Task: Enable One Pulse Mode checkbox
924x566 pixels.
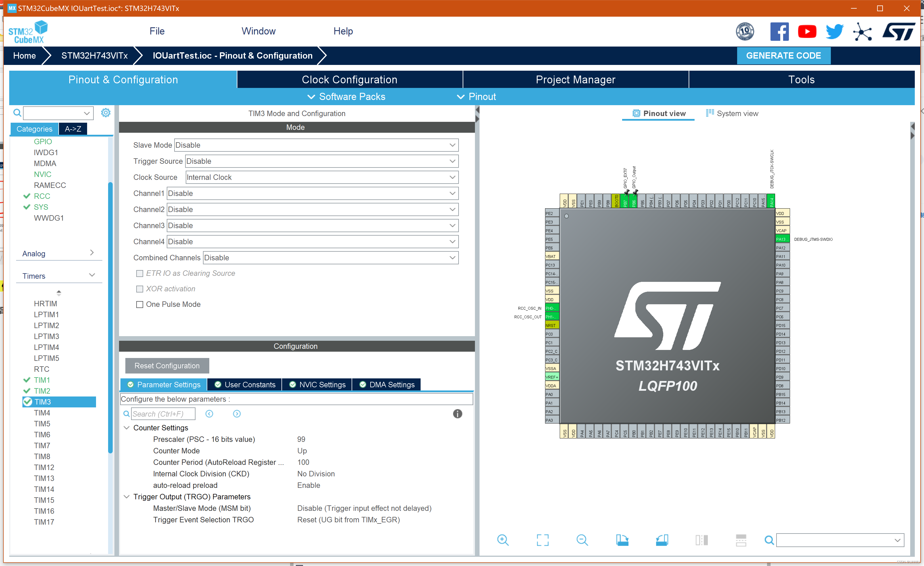Action: [x=140, y=304]
